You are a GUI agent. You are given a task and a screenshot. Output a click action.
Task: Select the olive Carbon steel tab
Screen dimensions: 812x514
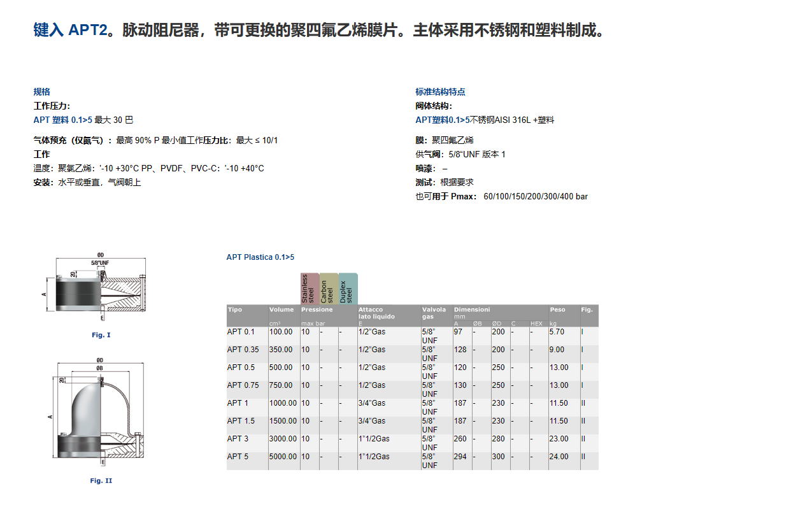pos(329,289)
